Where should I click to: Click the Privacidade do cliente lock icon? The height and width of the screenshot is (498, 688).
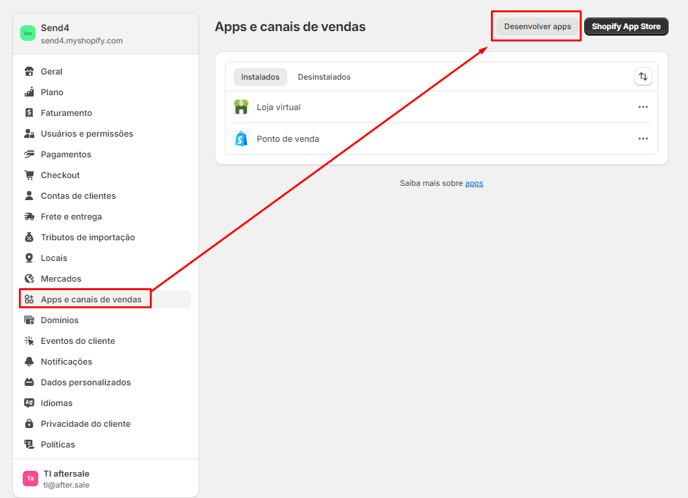click(x=29, y=424)
